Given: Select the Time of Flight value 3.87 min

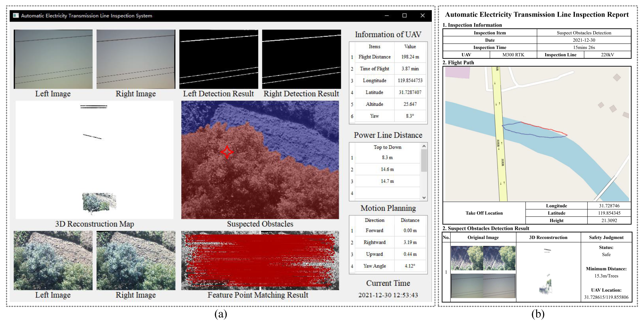Looking at the screenshot, I should (x=410, y=69).
